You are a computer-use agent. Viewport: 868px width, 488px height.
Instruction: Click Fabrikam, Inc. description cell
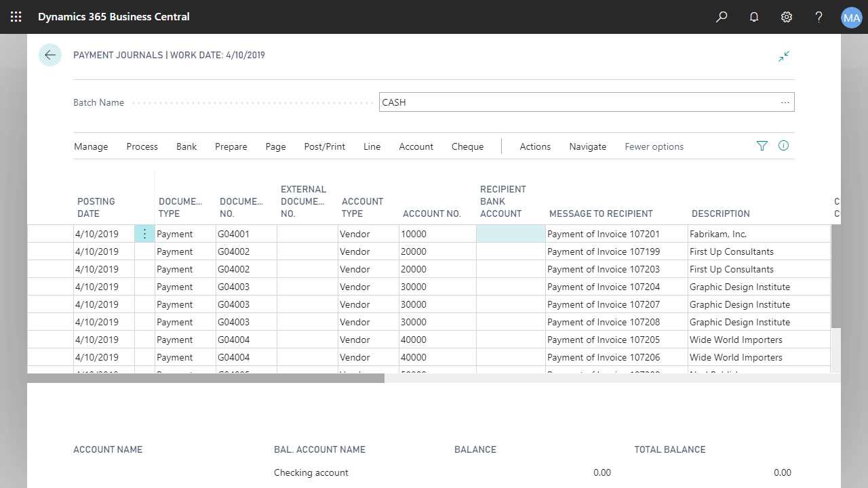tap(759, 234)
